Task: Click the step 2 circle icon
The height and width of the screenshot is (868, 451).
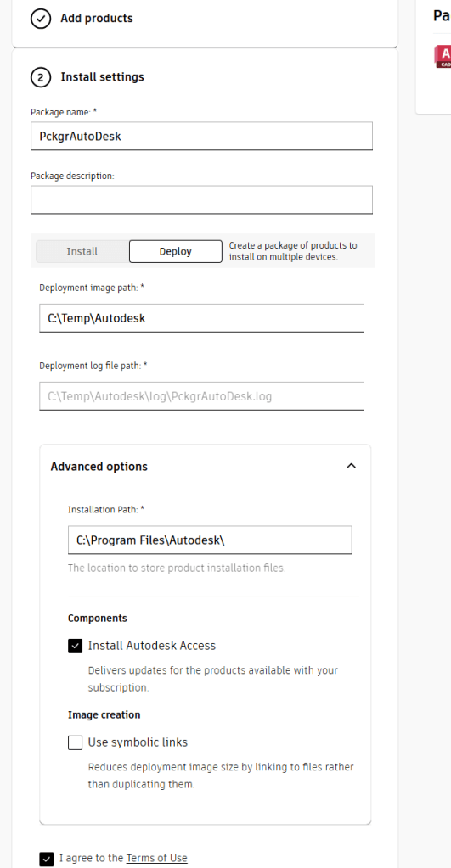Action: pyautogui.click(x=41, y=77)
